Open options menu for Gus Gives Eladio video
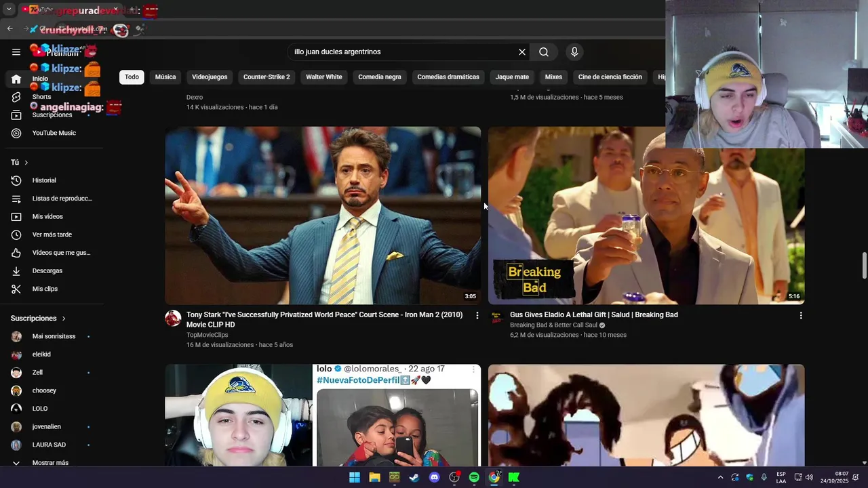 tap(801, 315)
